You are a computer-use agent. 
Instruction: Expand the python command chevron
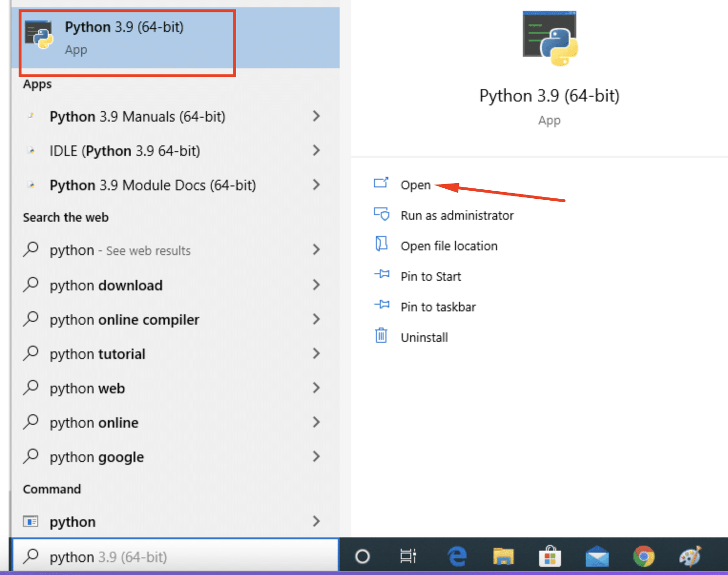pyautogui.click(x=316, y=521)
